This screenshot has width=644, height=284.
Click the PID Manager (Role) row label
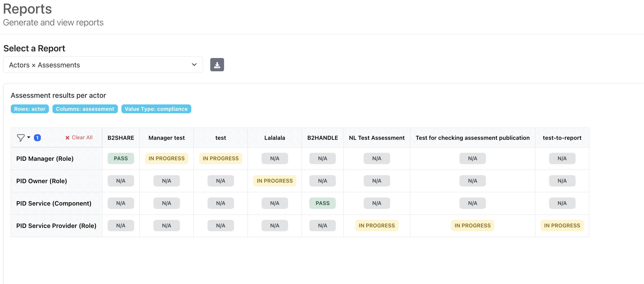tap(45, 159)
